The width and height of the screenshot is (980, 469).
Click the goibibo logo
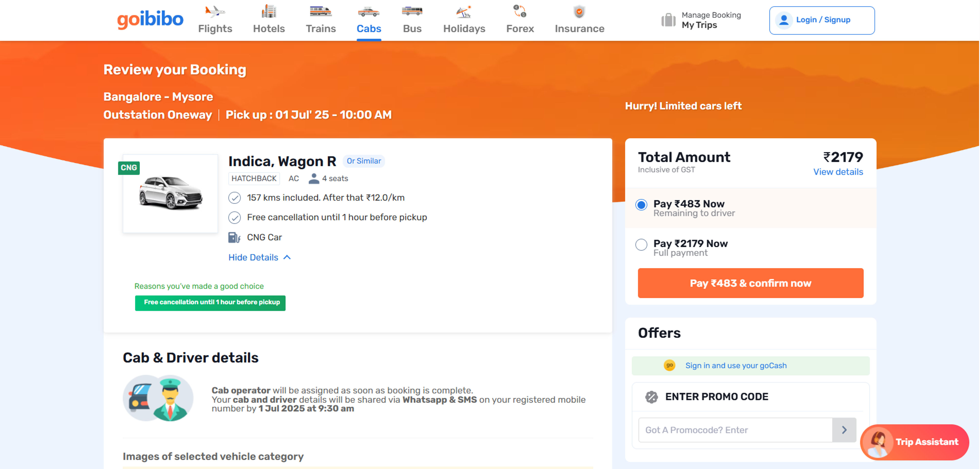[x=150, y=19]
